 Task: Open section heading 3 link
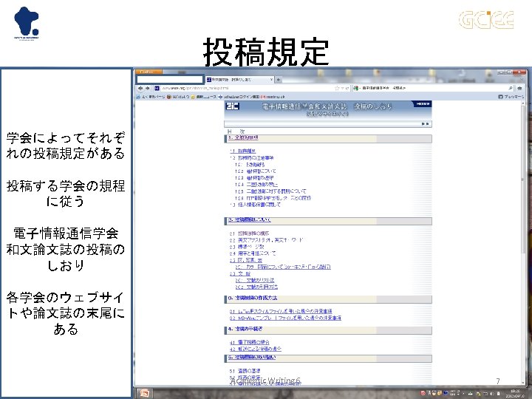(253, 298)
